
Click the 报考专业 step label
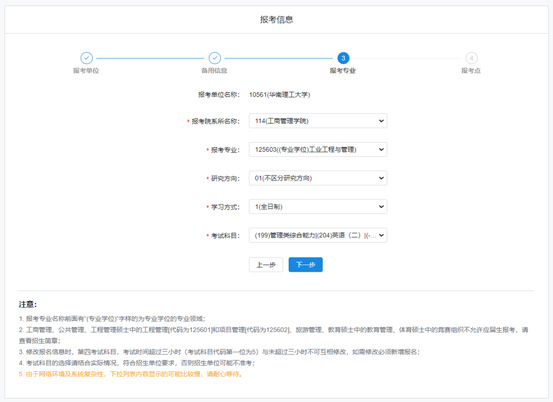coord(343,71)
